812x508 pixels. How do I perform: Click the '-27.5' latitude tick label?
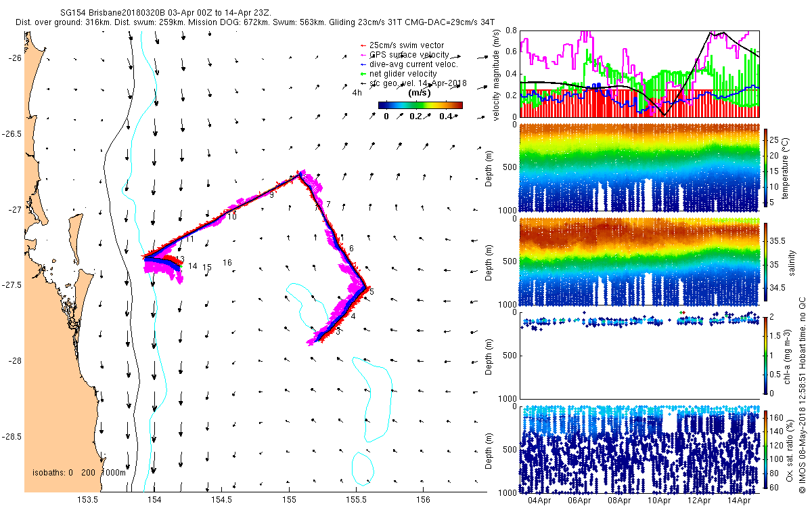tap(12, 285)
